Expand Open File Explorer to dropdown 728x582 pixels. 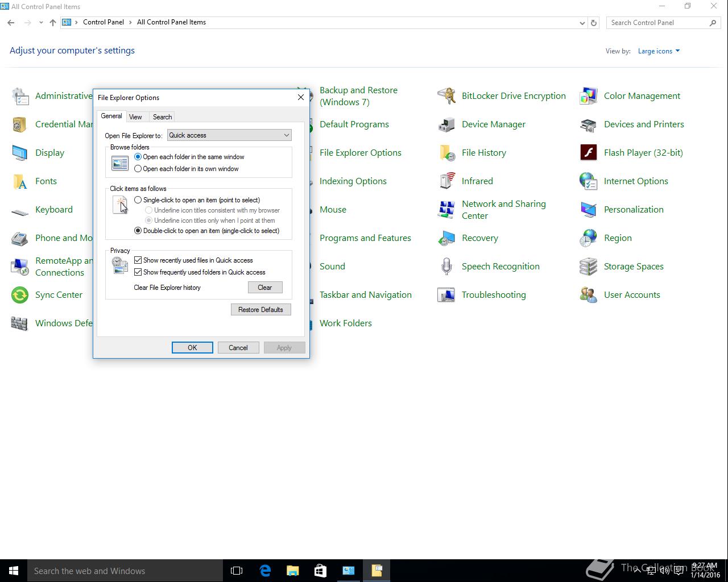pyautogui.click(x=229, y=135)
